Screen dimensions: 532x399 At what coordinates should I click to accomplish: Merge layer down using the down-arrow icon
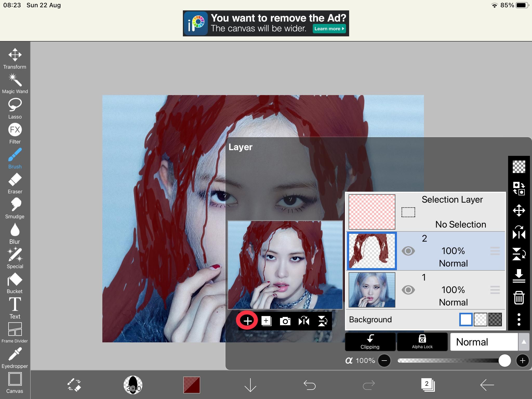(x=519, y=276)
